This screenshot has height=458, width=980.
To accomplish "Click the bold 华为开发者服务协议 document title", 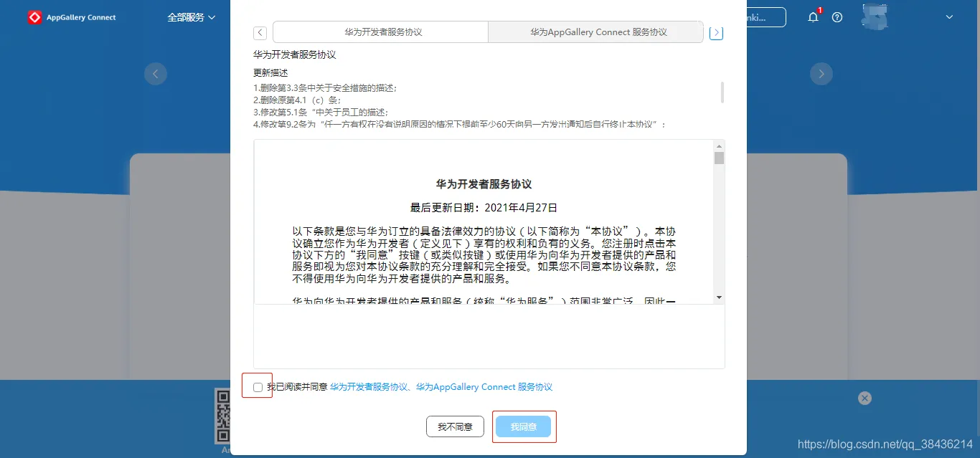I will pyautogui.click(x=484, y=184).
